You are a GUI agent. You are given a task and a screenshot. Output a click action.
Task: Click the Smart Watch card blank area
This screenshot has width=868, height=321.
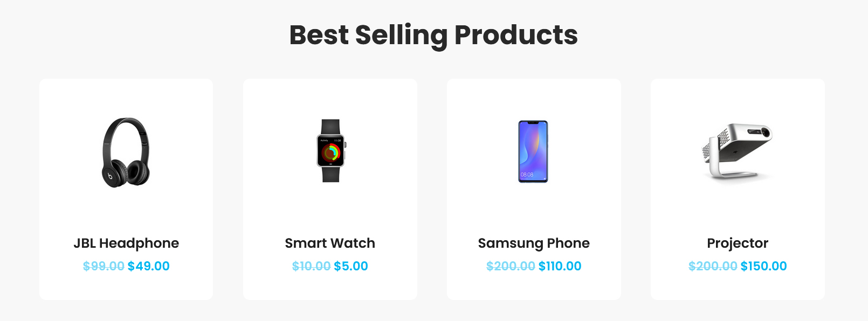tap(330, 210)
